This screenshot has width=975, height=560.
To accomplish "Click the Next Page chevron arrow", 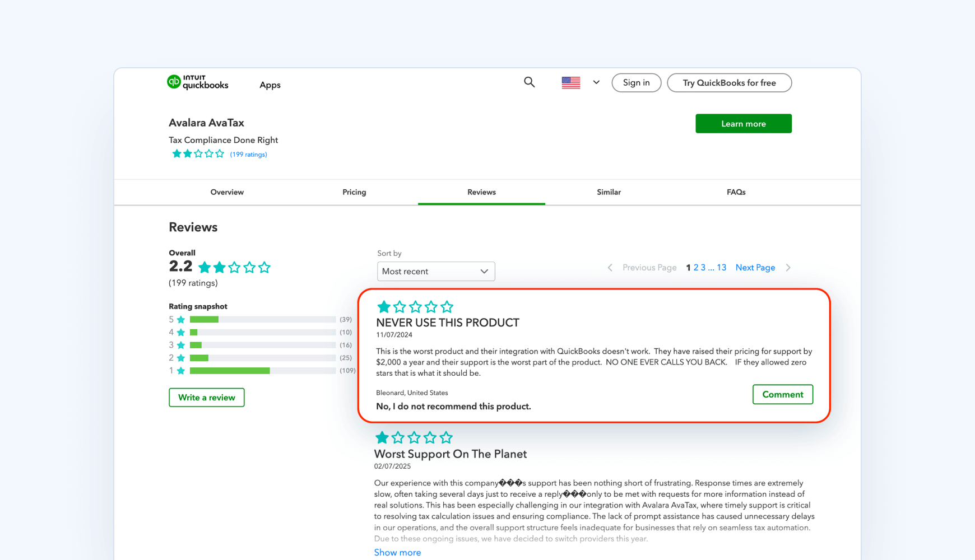I will [788, 268].
